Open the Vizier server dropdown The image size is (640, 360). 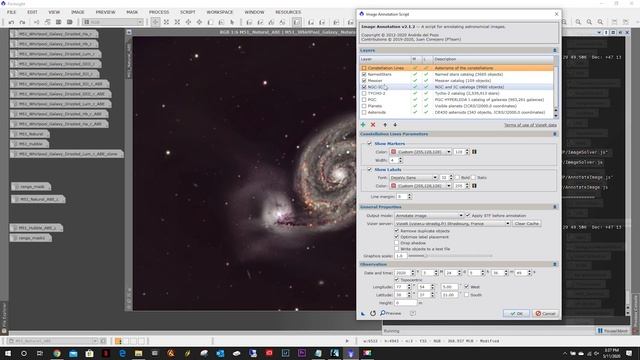[x=452, y=224]
